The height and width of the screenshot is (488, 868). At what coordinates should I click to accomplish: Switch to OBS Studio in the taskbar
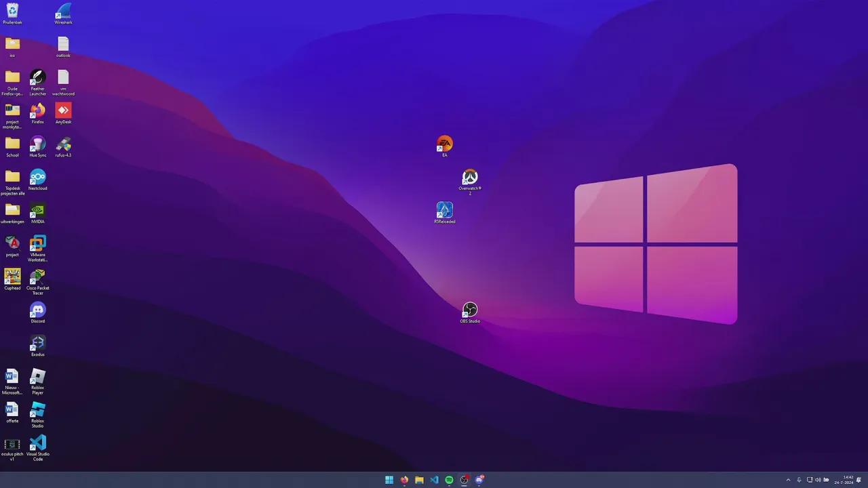464,480
